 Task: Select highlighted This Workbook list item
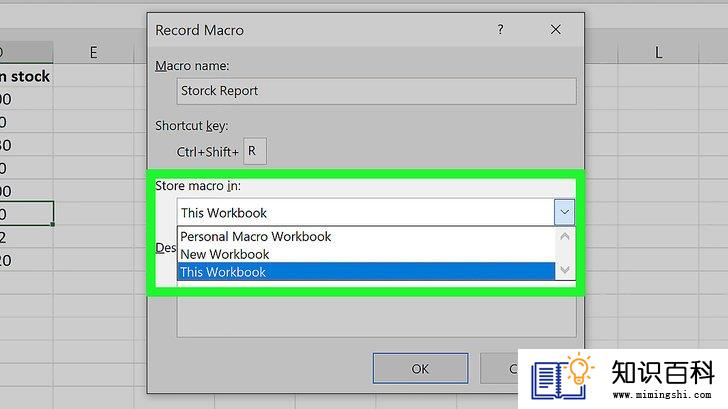pyautogui.click(x=366, y=272)
